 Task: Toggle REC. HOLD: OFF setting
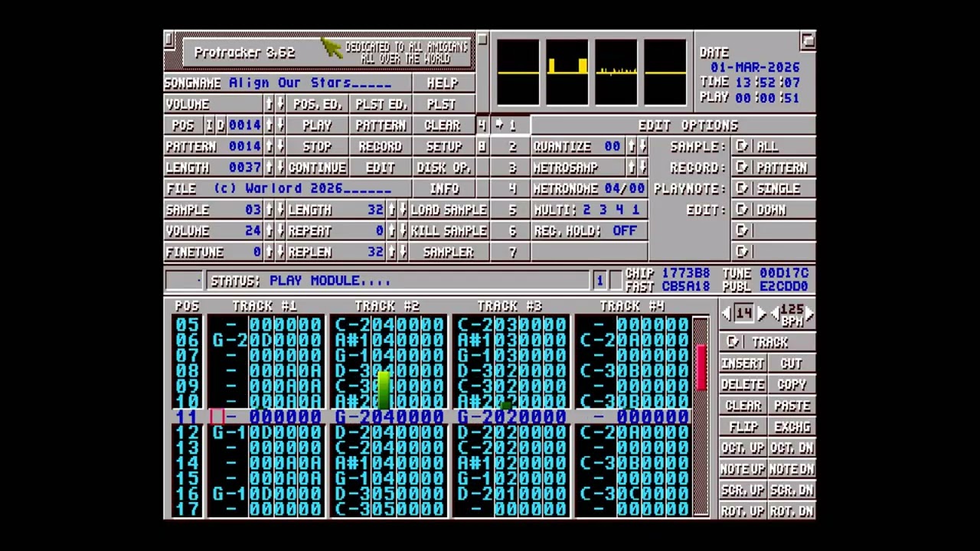click(590, 230)
